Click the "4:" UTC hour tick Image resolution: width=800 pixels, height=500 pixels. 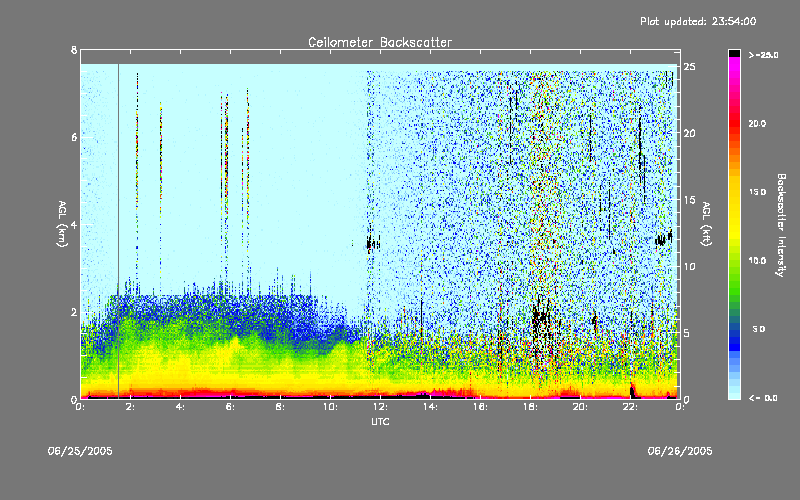point(181,407)
